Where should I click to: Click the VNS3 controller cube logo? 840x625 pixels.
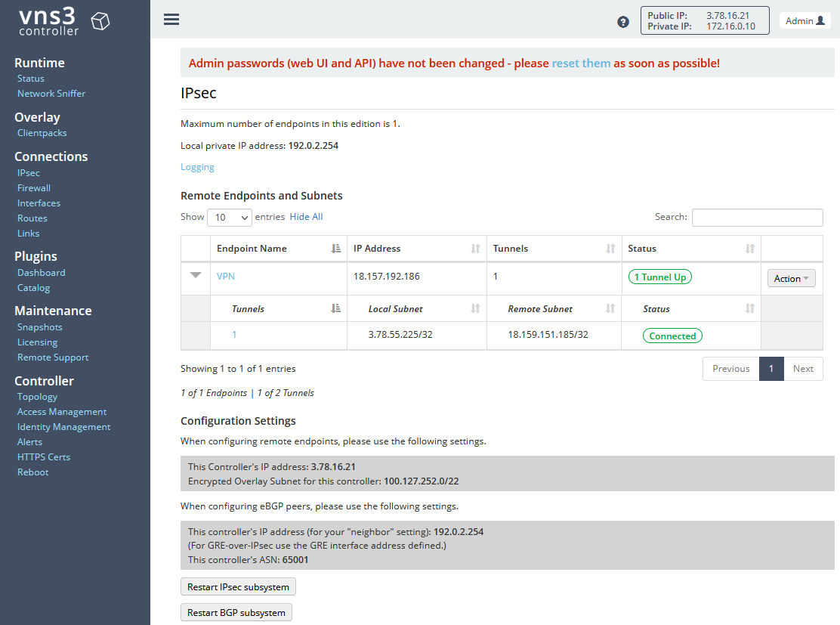100,22
